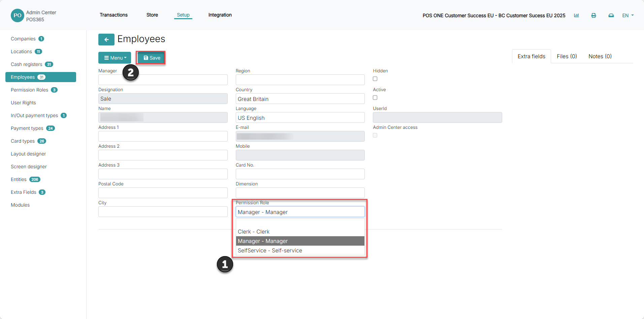The image size is (644, 319).
Task: Open Layout designer in sidebar
Action: (x=28, y=154)
